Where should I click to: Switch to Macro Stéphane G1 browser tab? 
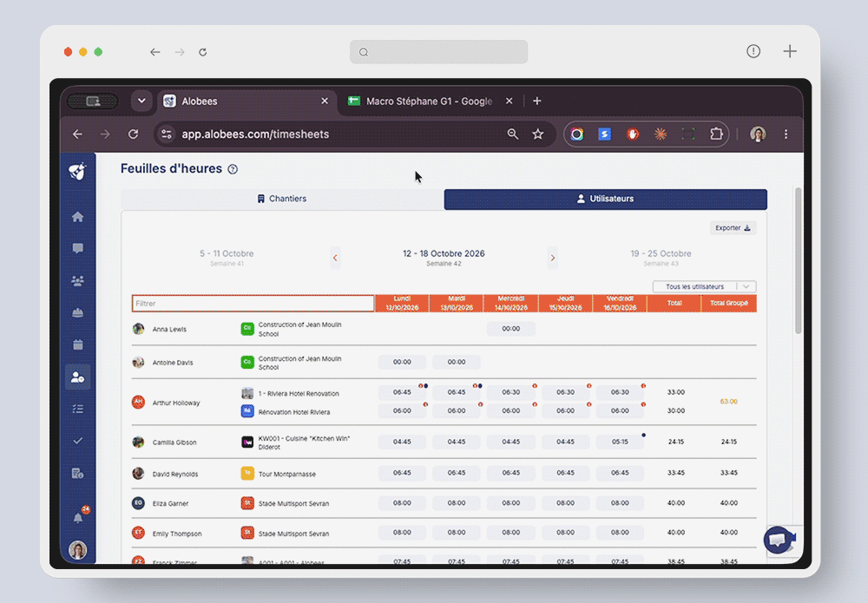429,102
